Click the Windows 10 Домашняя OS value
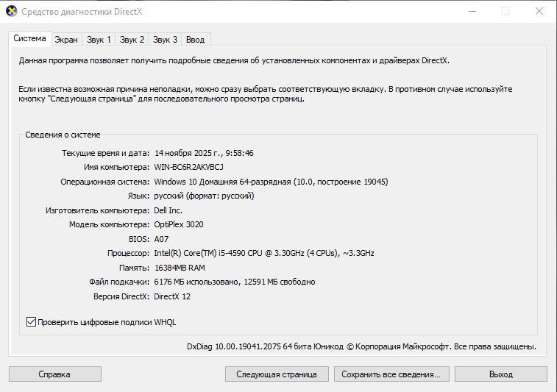 pos(271,182)
